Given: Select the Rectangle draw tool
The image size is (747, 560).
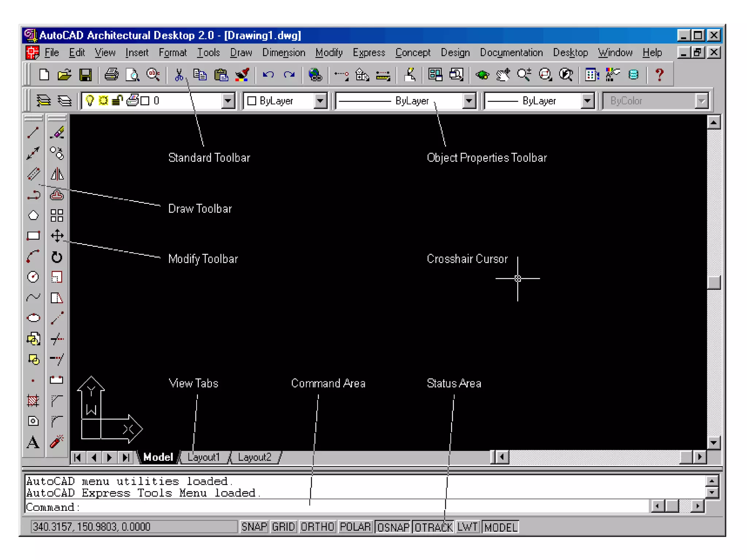Looking at the screenshot, I should (x=33, y=236).
